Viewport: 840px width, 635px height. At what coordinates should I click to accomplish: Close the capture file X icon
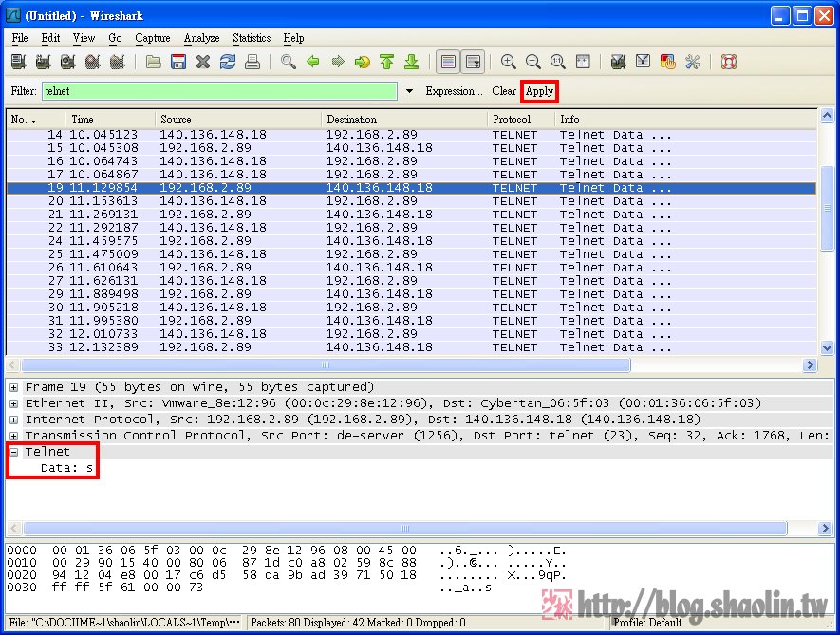(203, 62)
